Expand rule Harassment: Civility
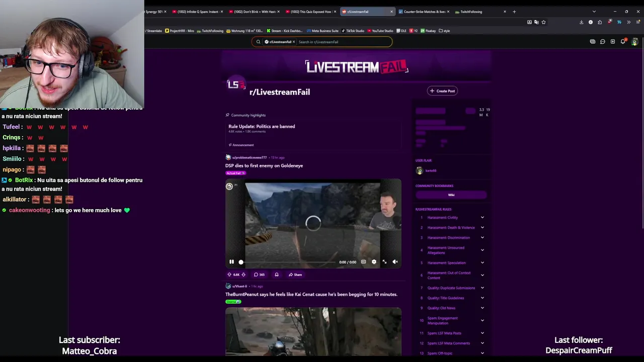Screen dimensions: 644x362 (x=482, y=218)
